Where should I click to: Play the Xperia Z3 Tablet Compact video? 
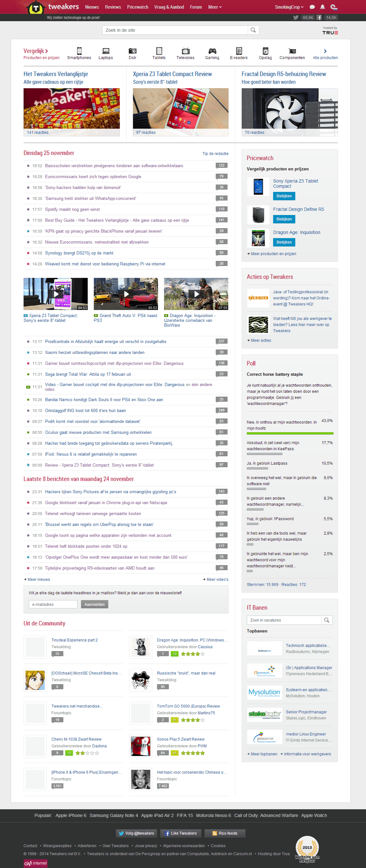(x=55, y=294)
